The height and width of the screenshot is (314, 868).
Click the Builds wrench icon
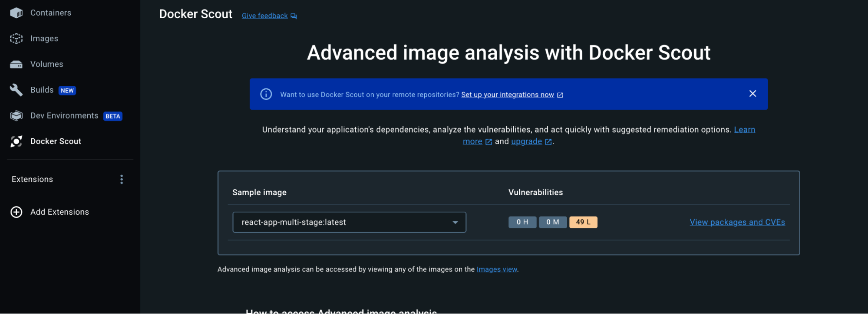click(x=16, y=90)
